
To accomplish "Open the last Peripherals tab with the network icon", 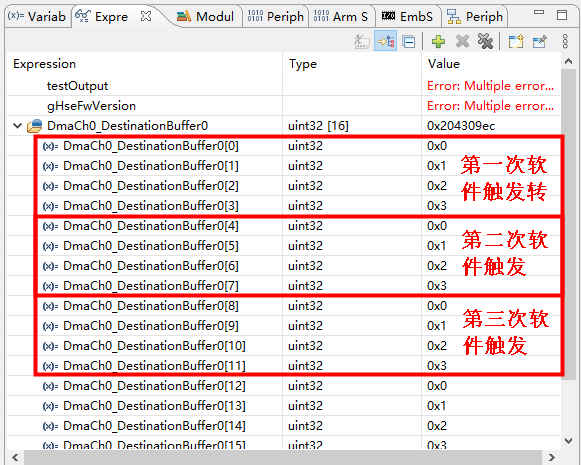I will pyautogui.click(x=475, y=17).
